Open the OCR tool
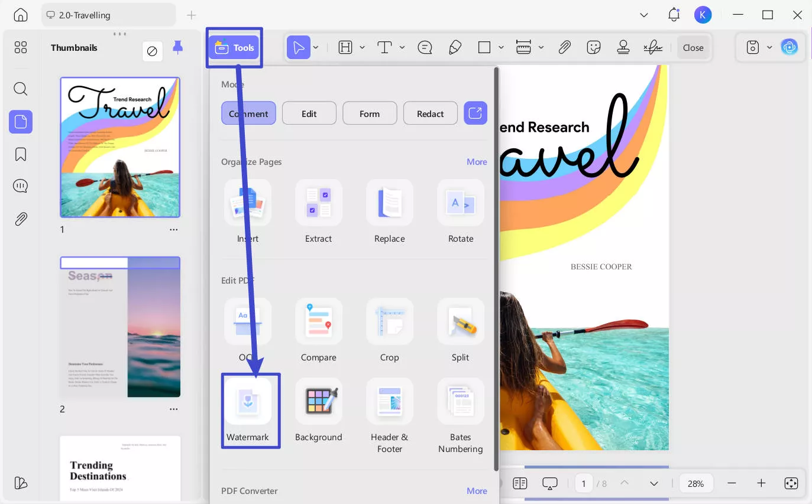The width and height of the screenshot is (812, 504). 248,330
